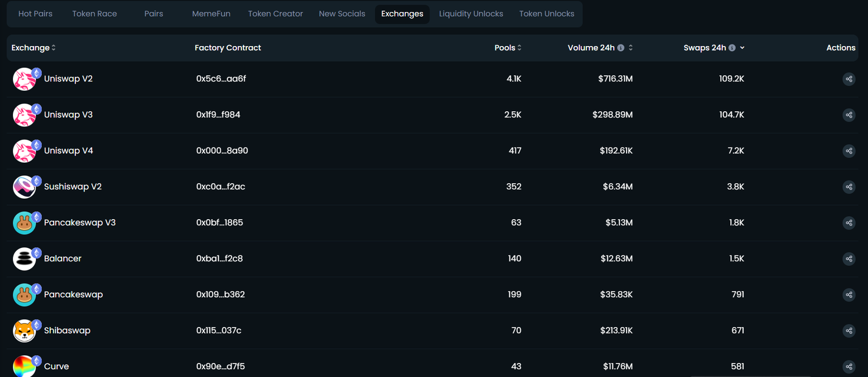Go to MemeFun tab
Image resolution: width=868 pixels, height=377 pixels.
coord(211,14)
